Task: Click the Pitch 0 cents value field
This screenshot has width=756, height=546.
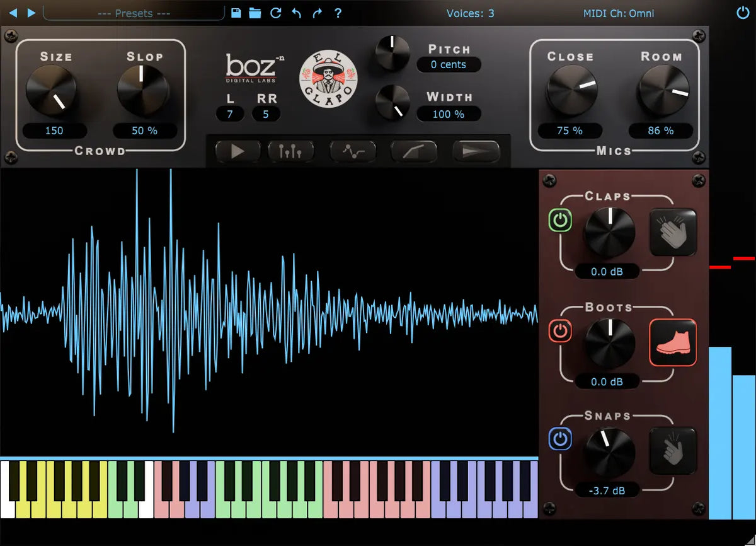Action: coord(449,64)
